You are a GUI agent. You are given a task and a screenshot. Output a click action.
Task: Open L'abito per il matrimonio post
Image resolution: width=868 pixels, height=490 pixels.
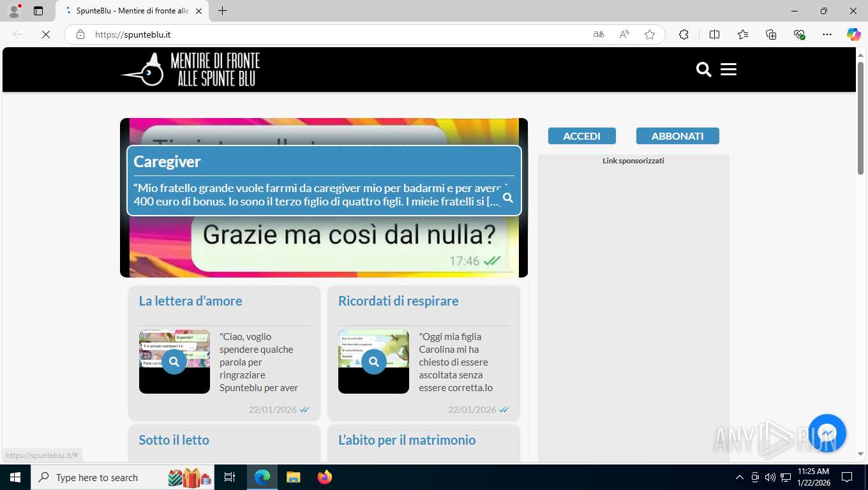point(407,440)
